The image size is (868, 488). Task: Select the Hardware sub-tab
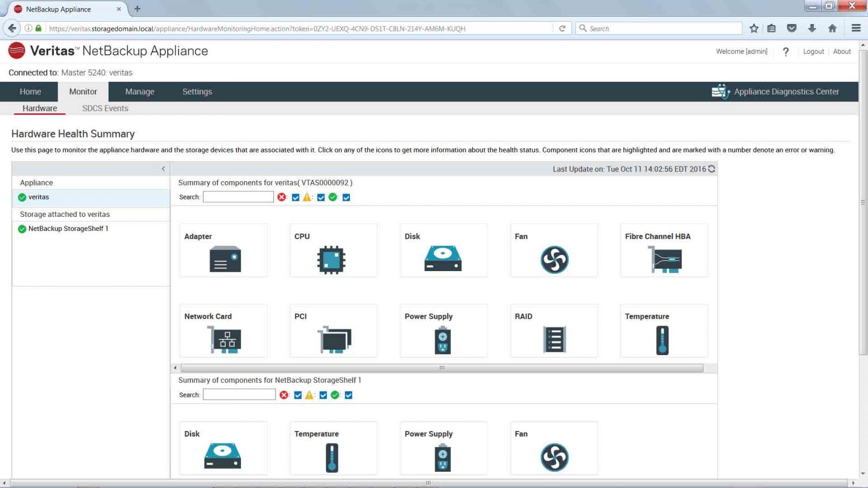click(x=40, y=108)
